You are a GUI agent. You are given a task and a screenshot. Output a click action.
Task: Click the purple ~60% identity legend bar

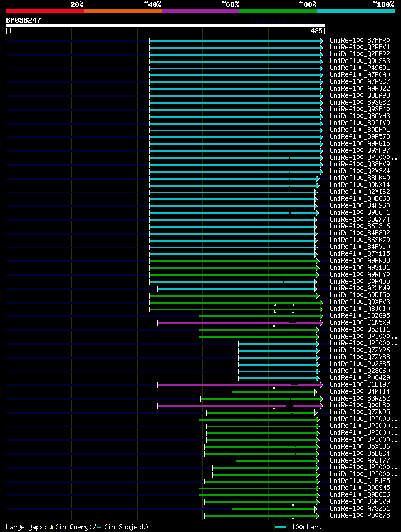(200, 11)
